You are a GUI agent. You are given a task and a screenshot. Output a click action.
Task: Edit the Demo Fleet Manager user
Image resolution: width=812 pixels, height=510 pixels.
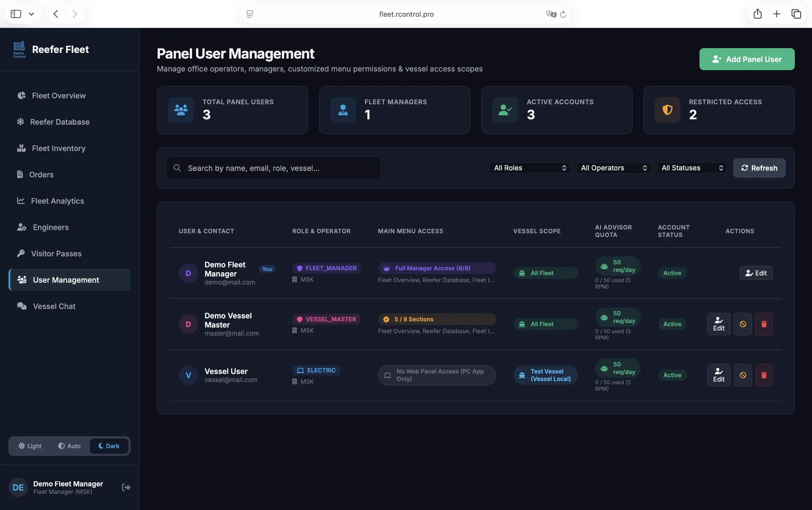(x=756, y=273)
